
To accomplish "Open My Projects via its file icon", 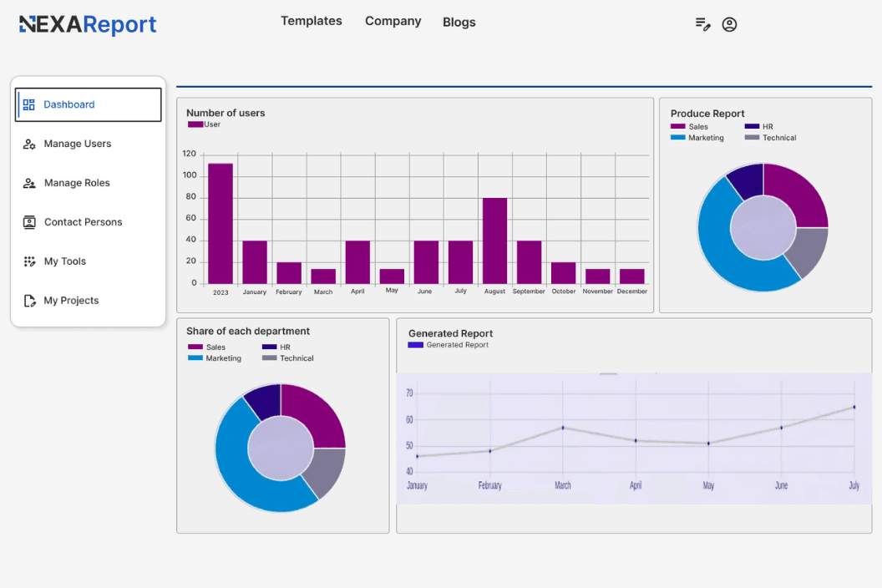I will (x=29, y=300).
